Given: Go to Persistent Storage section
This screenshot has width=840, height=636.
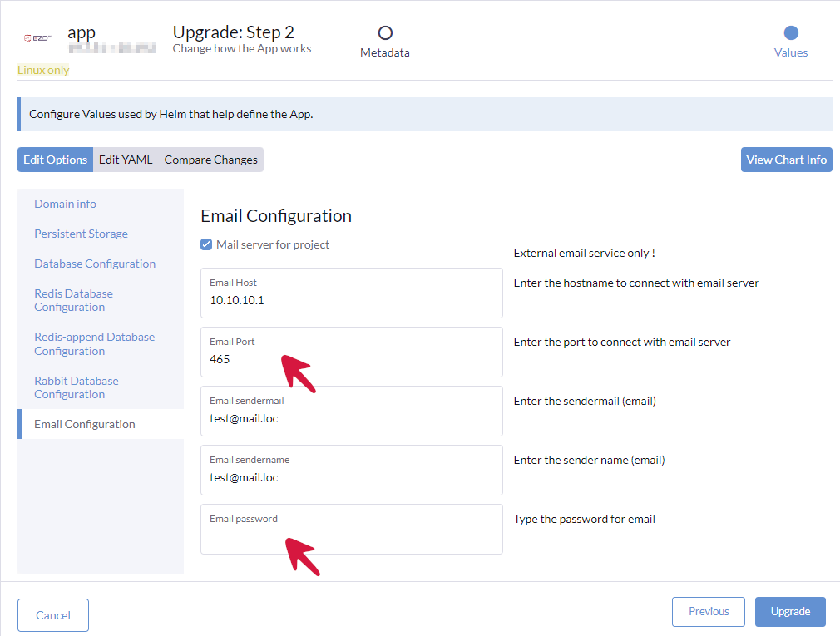Looking at the screenshot, I should click(81, 234).
